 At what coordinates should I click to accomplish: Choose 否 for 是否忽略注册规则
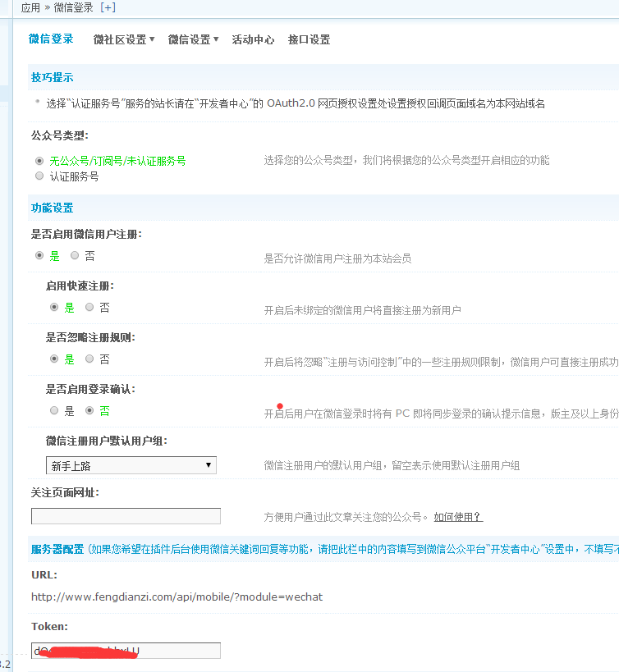pos(89,359)
